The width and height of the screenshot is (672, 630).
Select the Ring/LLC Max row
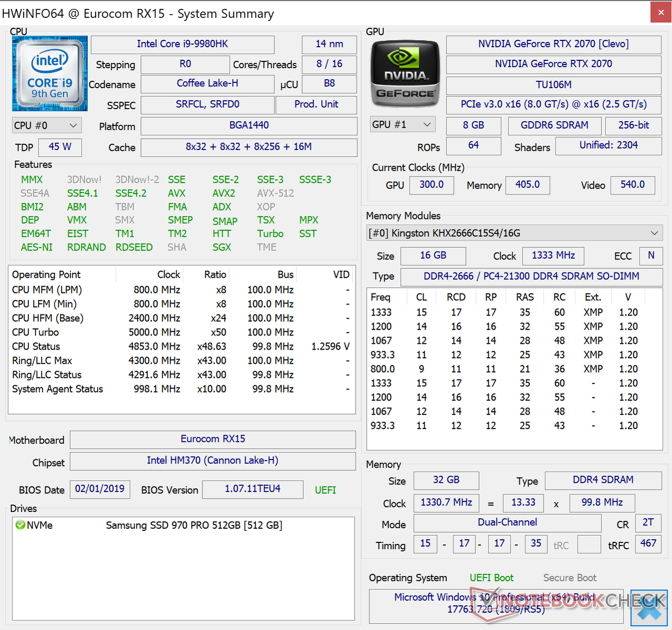click(181, 361)
